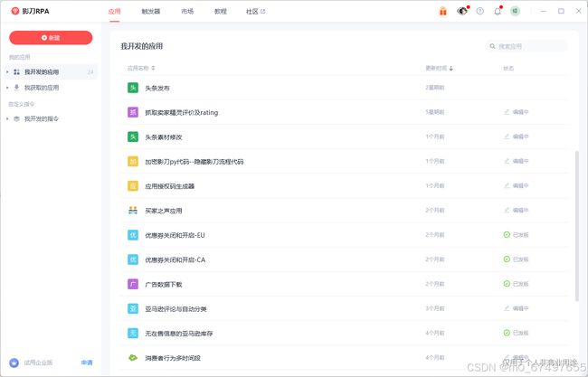The image size is (588, 377).
Task: Expand the 我获取的应用 tree arrow
Action: (7, 88)
